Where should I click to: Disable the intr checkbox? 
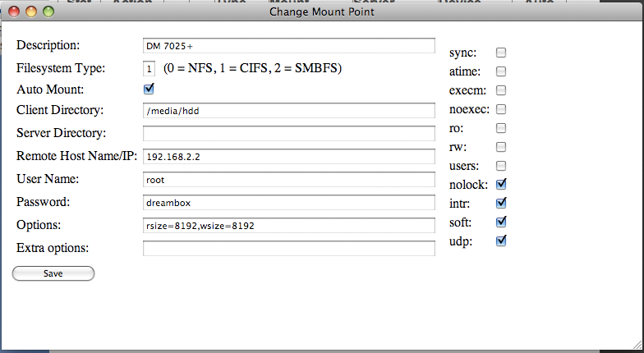click(x=501, y=203)
